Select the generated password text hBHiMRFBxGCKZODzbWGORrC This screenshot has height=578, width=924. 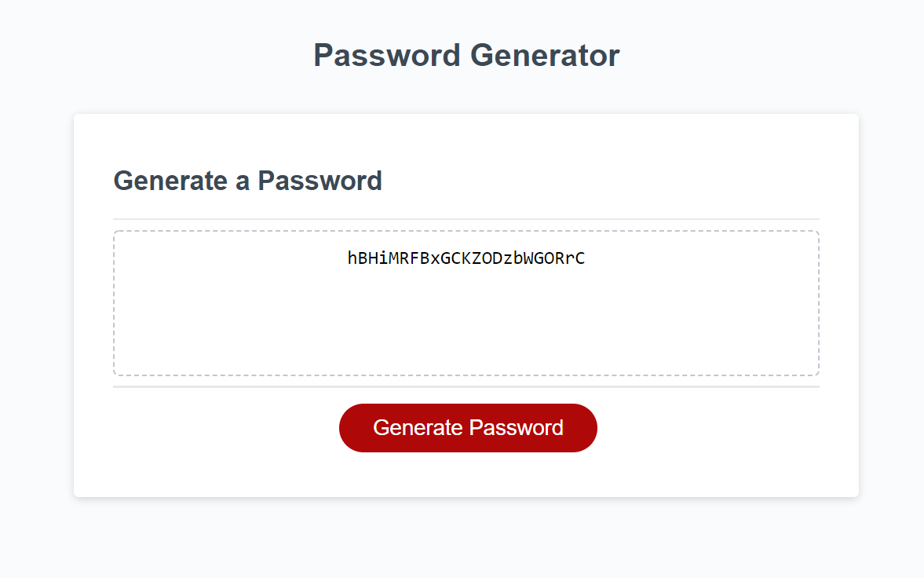[466, 258]
